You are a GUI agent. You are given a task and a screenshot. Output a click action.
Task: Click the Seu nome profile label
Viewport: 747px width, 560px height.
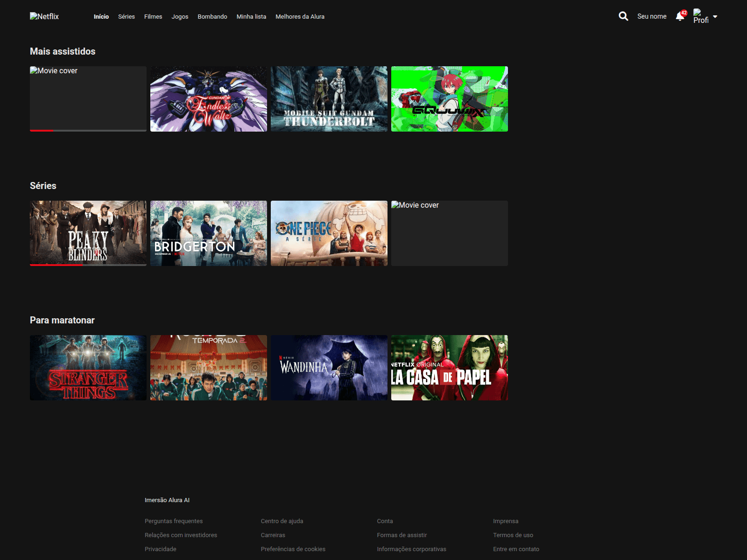(652, 16)
